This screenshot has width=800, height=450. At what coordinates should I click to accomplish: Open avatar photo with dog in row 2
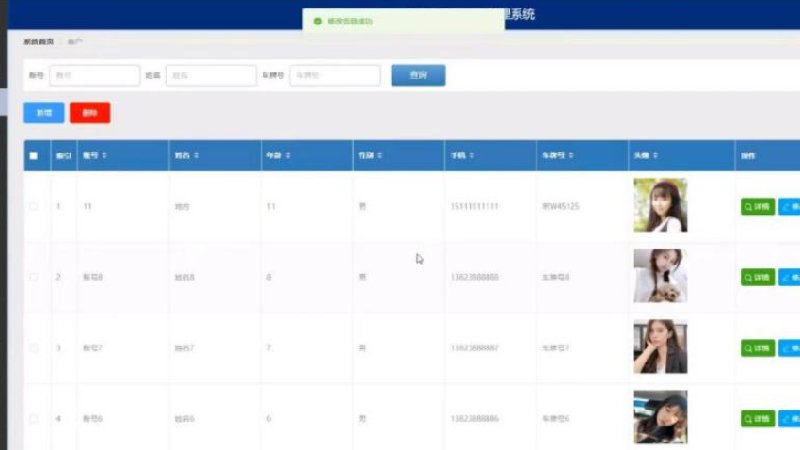coord(660,276)
